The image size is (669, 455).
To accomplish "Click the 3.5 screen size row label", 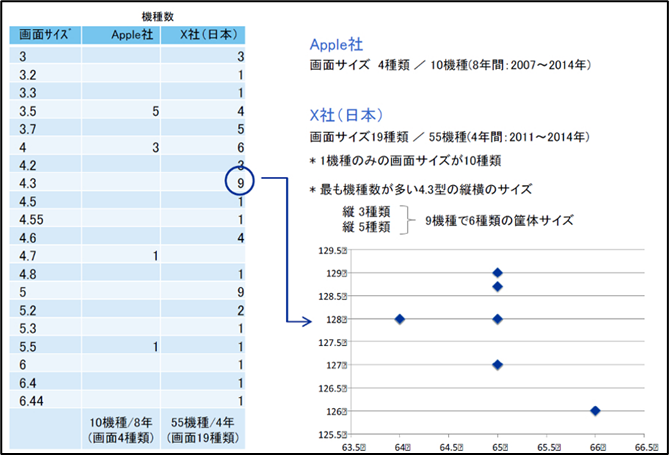I will pyautogui.click(x=28, y=111).
